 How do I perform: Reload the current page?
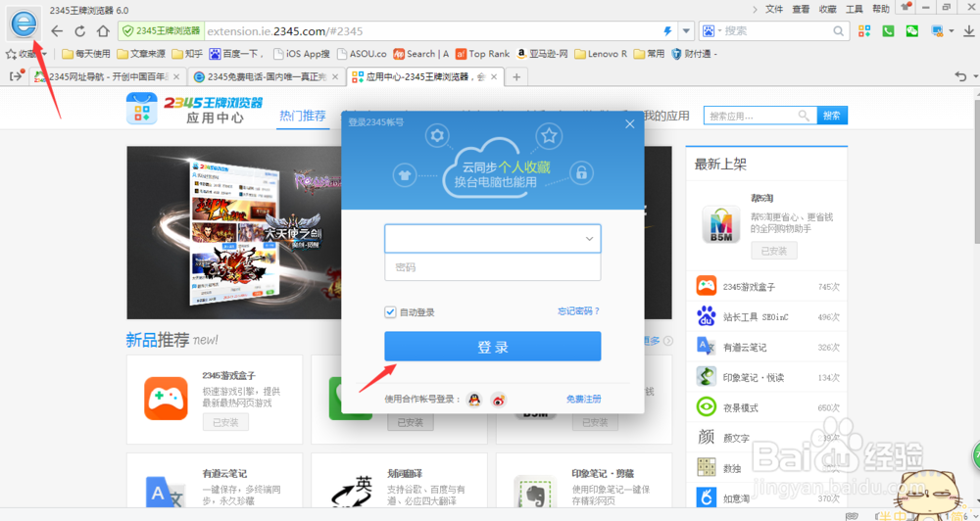[x=80, y=30]
